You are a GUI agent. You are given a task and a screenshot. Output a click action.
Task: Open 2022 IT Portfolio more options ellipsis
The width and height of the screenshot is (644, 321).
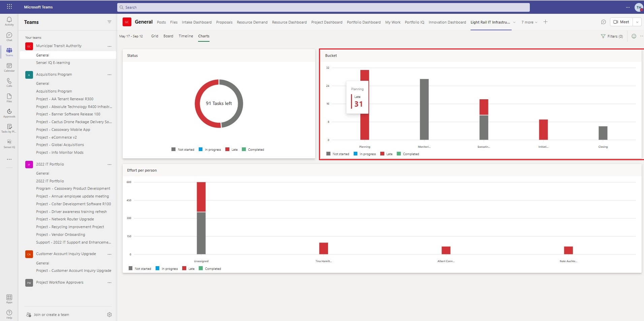point(109,165)
